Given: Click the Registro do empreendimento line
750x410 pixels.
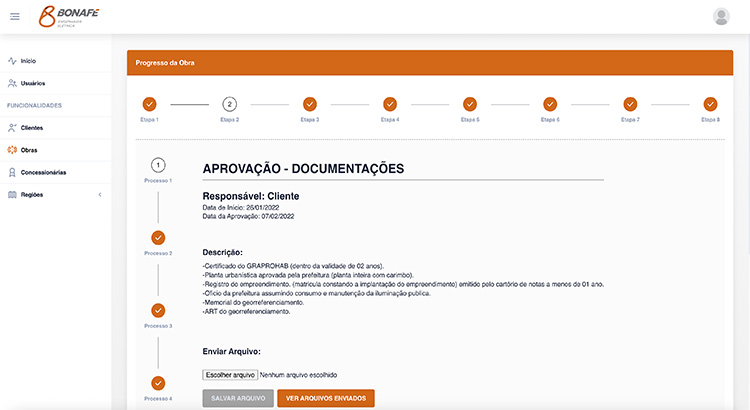Looking at the screenshot, I should [403, 284].
